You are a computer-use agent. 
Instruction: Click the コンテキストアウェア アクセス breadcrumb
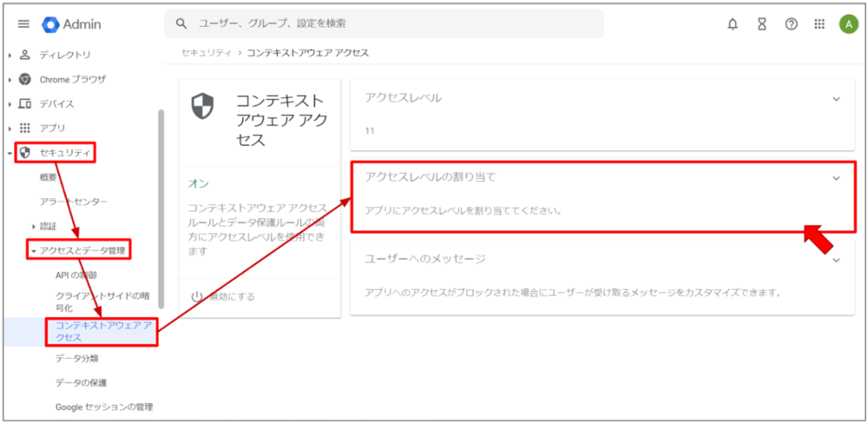click(x=308, y=53)
